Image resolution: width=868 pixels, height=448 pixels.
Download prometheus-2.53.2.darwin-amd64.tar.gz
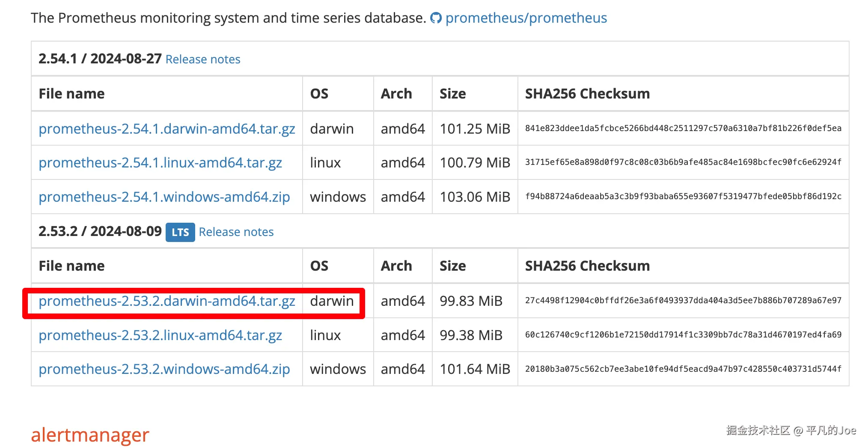point(166,301)
